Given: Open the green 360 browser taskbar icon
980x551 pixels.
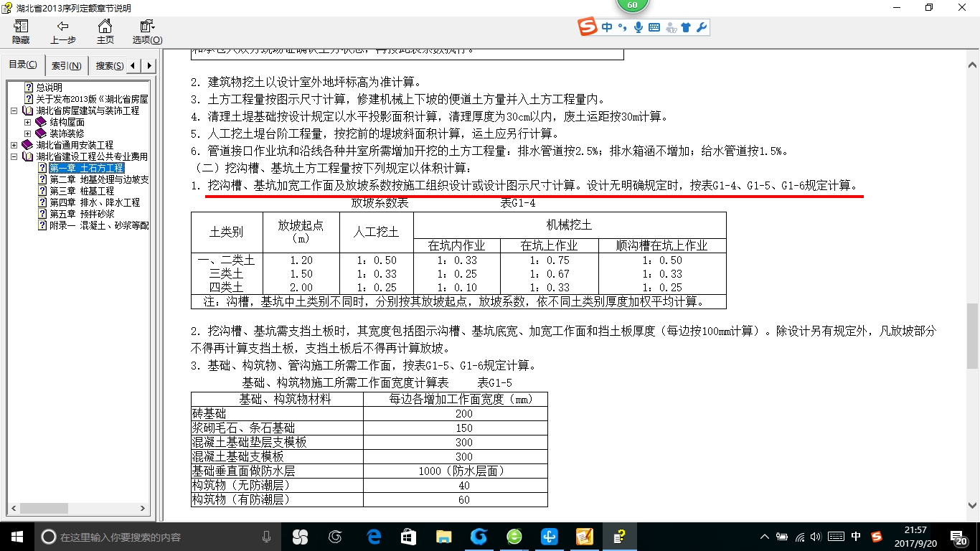Looking at the screenshot, I should click(x=514, y=537).
